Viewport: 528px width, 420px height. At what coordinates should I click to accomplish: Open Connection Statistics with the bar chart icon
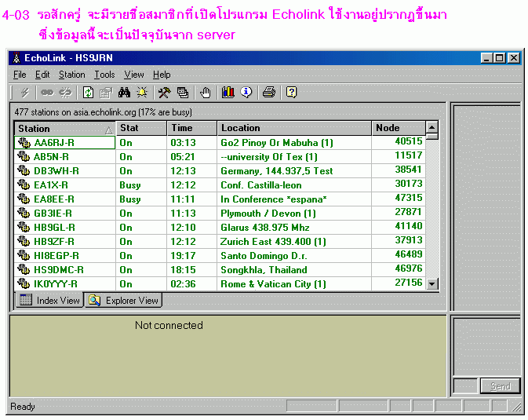pyautogui.click(x=228, y=92)
